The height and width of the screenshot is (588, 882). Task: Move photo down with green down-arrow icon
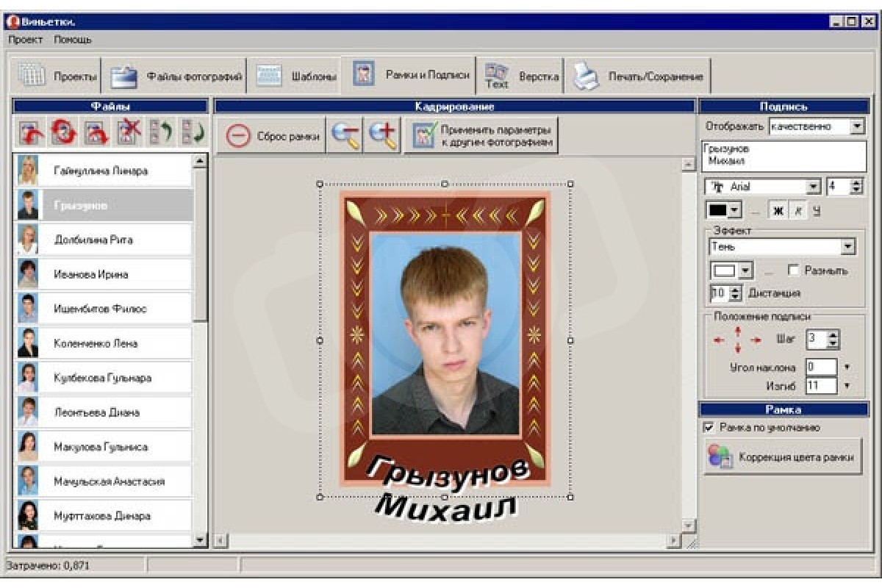click(193, 132)
